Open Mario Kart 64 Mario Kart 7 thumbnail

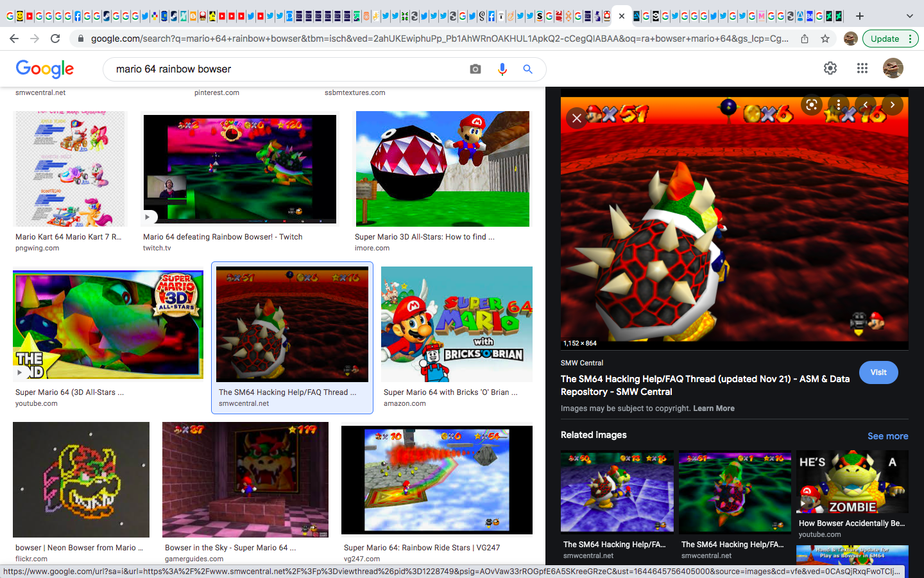tap(71, 169)
